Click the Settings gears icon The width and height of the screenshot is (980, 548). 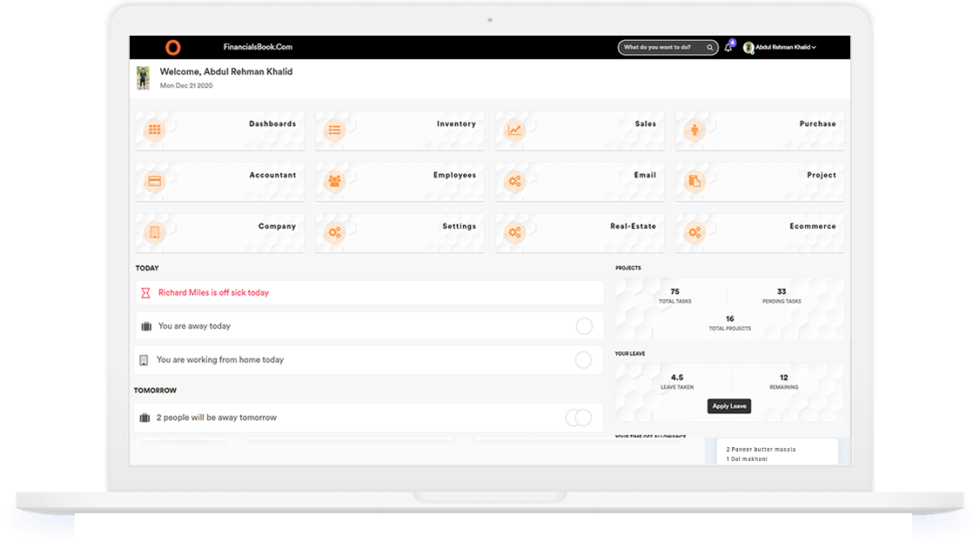tap(334, 232)
